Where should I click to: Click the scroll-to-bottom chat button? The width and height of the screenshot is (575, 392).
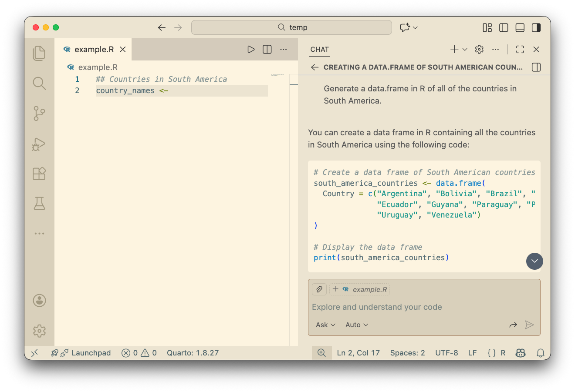(534, 261)
